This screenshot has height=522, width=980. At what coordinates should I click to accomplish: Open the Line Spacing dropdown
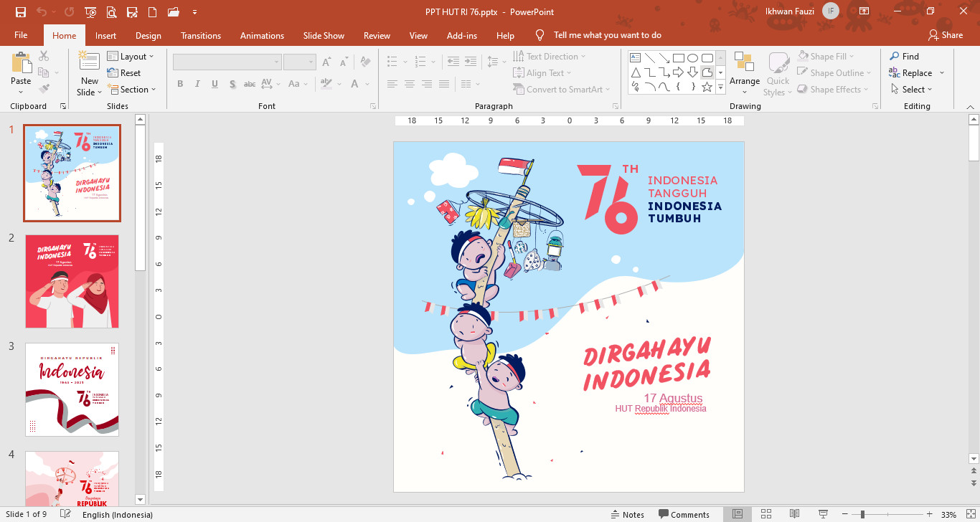tap(496, 62)
